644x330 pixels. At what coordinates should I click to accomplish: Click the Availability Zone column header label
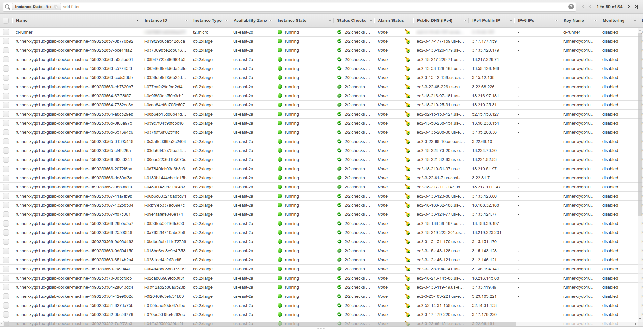point(250,21)
